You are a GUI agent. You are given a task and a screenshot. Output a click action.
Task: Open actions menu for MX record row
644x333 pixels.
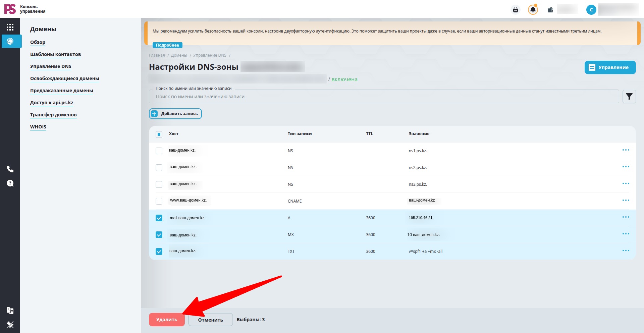[626, 234]
